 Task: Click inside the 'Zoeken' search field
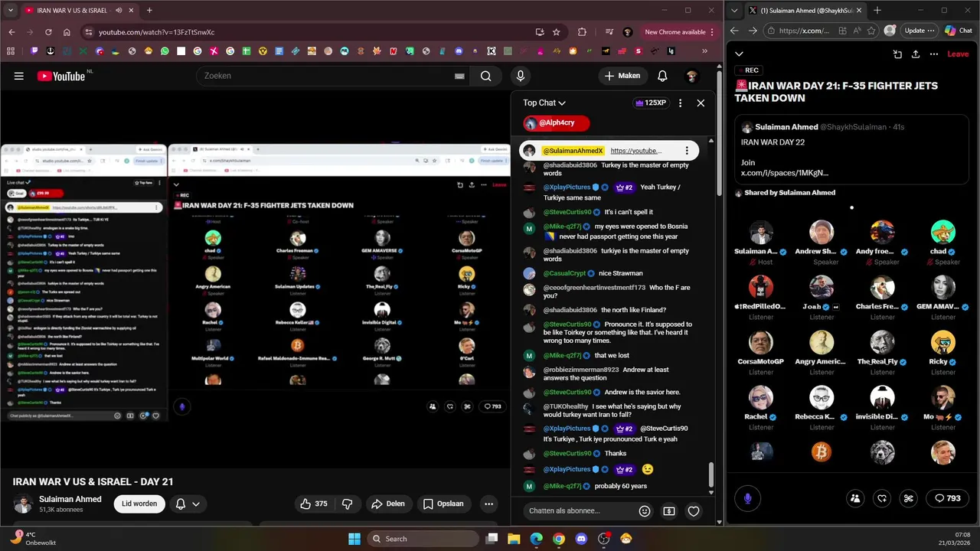[x=325, y=76]
